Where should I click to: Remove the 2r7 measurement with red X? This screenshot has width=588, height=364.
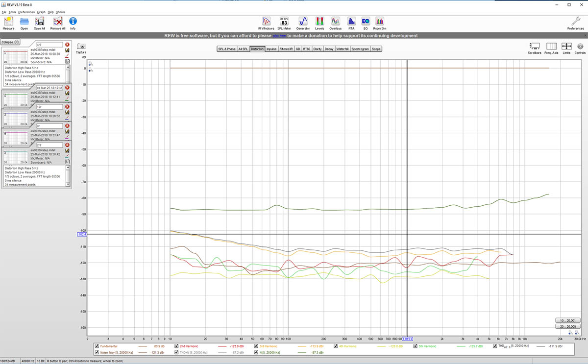pyautogui.click(x=67, y=145)
